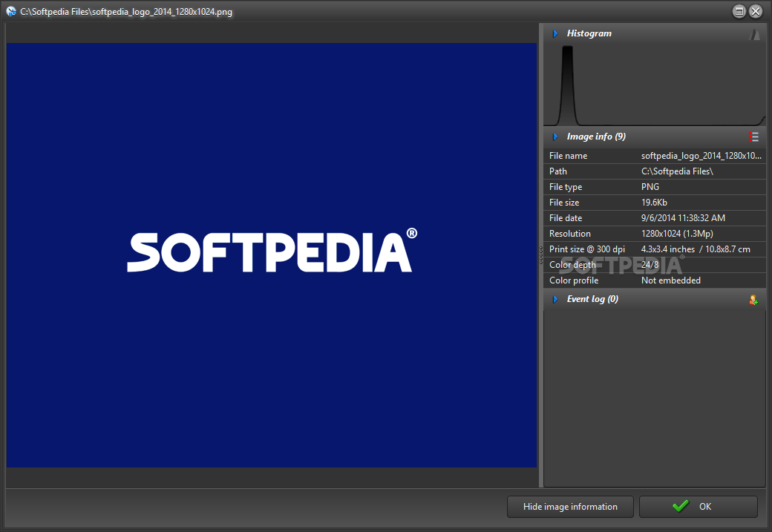The width and height of the screenshot is (772, 532).
Task: Click the panel splitter grip handle
Action: [541, 255]
